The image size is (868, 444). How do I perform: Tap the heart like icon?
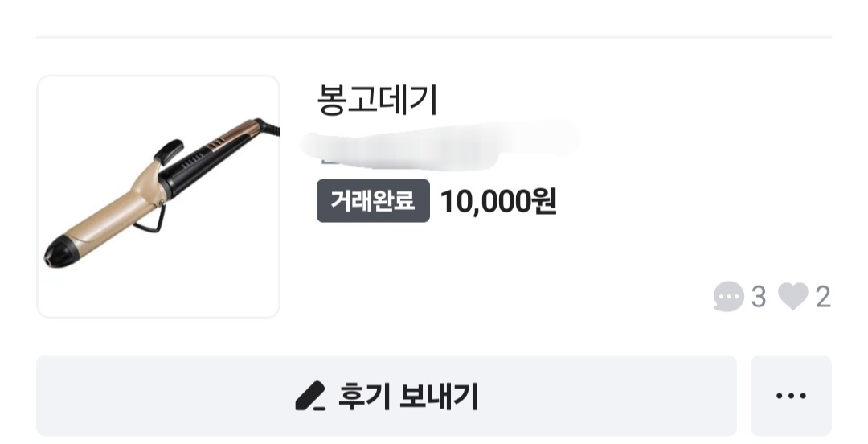[792, 298]
